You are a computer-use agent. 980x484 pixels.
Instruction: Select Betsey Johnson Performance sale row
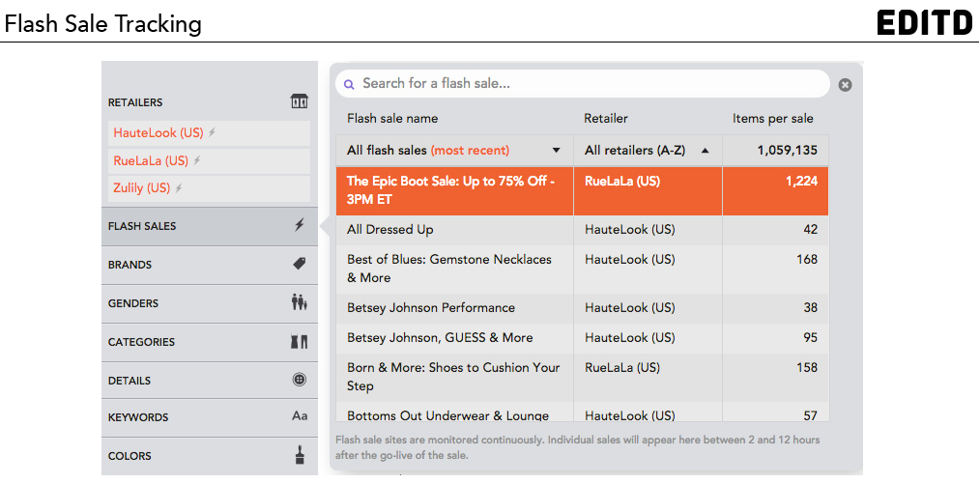point(583,308)
